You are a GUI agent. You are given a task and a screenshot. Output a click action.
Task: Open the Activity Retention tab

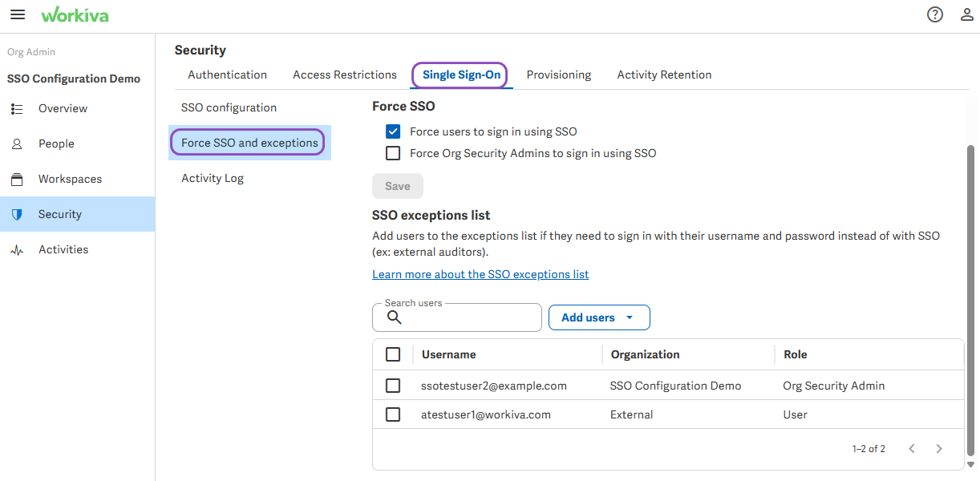point(664,75)
